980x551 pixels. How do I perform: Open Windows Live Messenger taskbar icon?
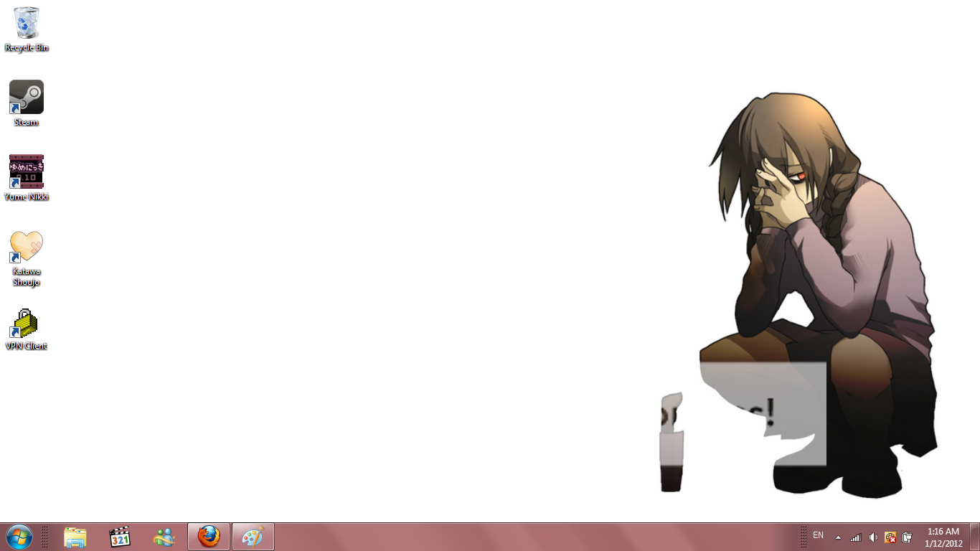coord(164,537)
